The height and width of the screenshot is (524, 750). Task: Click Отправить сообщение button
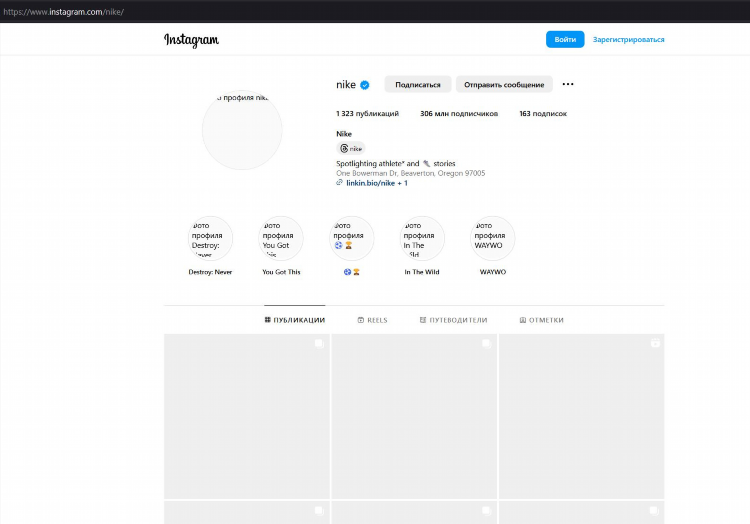pos(504,85)
